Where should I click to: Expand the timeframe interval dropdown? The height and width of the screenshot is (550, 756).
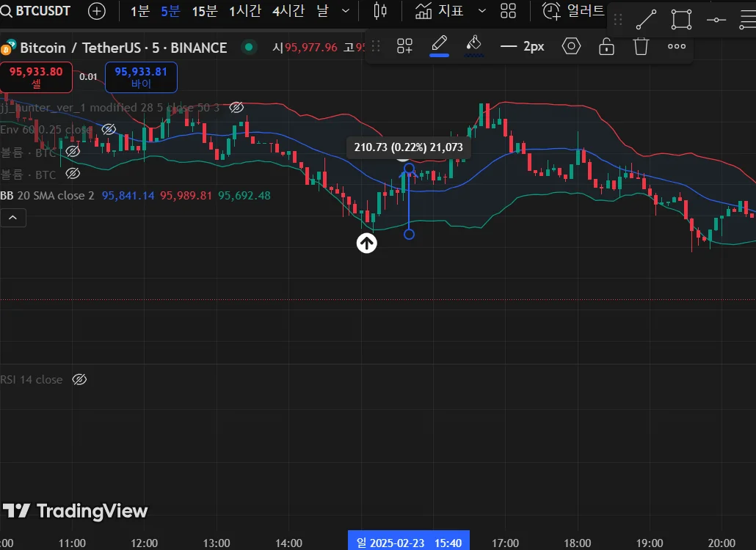click(x=345, y=10)
